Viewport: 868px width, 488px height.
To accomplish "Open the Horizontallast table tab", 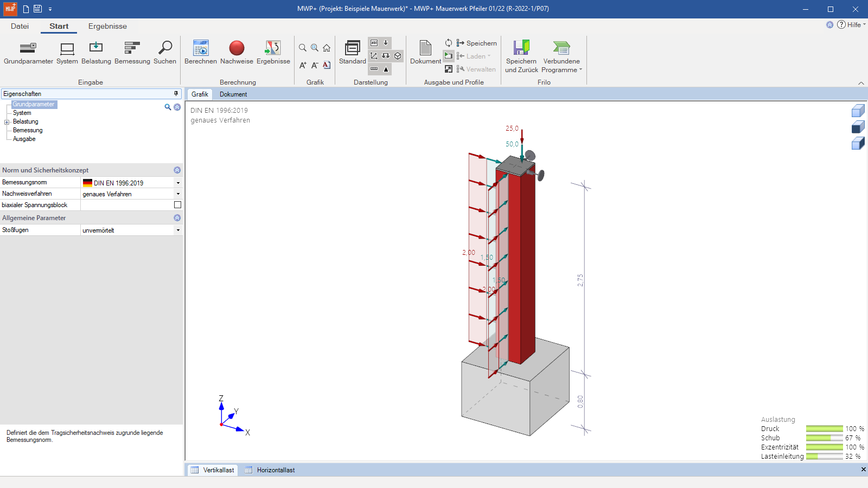I will pyautogui.click(x=270, y=470).
